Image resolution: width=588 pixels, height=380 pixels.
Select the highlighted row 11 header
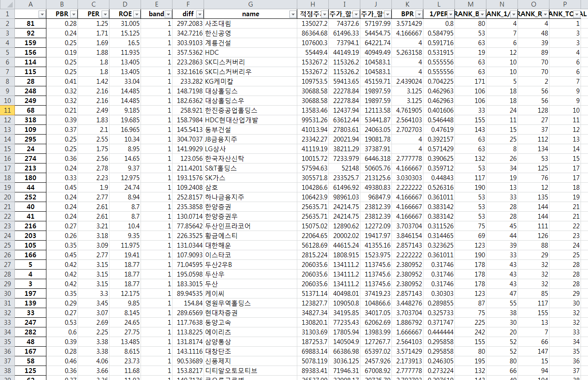pyautogui.click(x=7, y=110)
